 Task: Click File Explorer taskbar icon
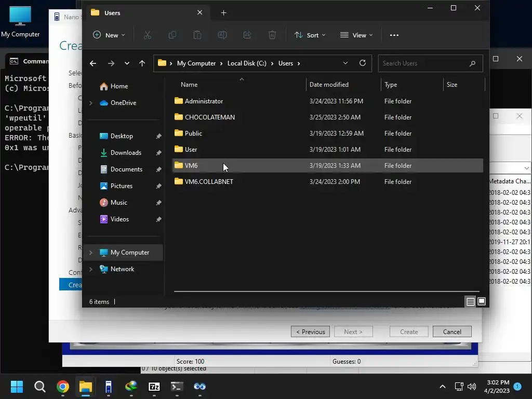coord(86,387)
